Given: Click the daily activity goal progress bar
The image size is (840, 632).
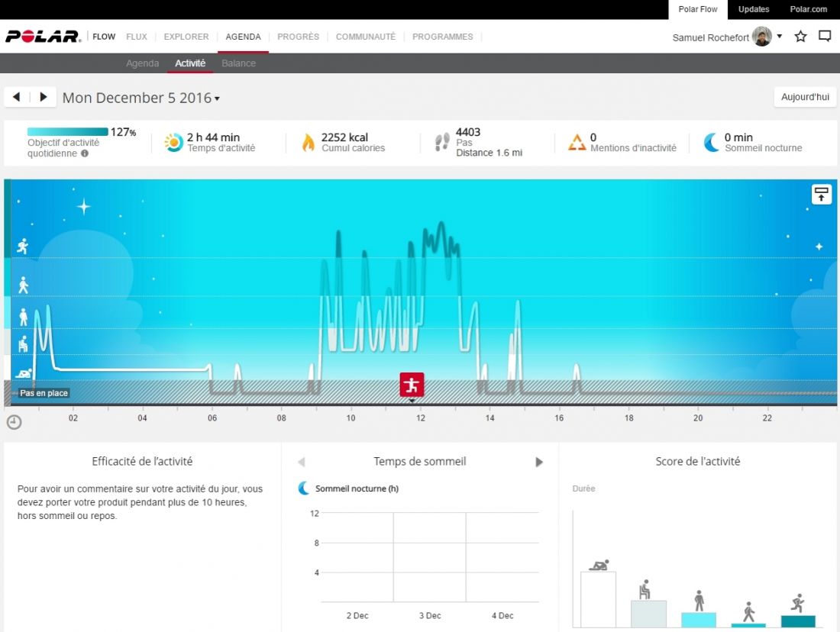Looking at the screenshot, I should pos(67,132).
